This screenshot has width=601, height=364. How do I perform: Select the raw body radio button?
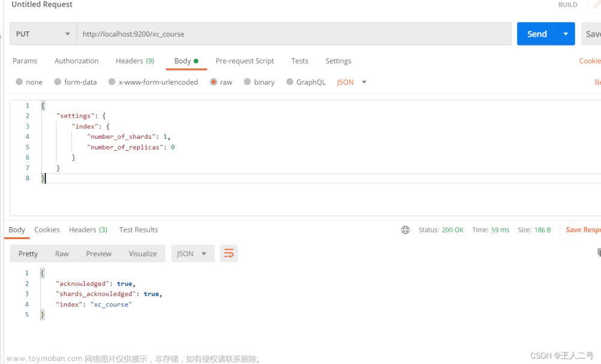tap(213, 82)
